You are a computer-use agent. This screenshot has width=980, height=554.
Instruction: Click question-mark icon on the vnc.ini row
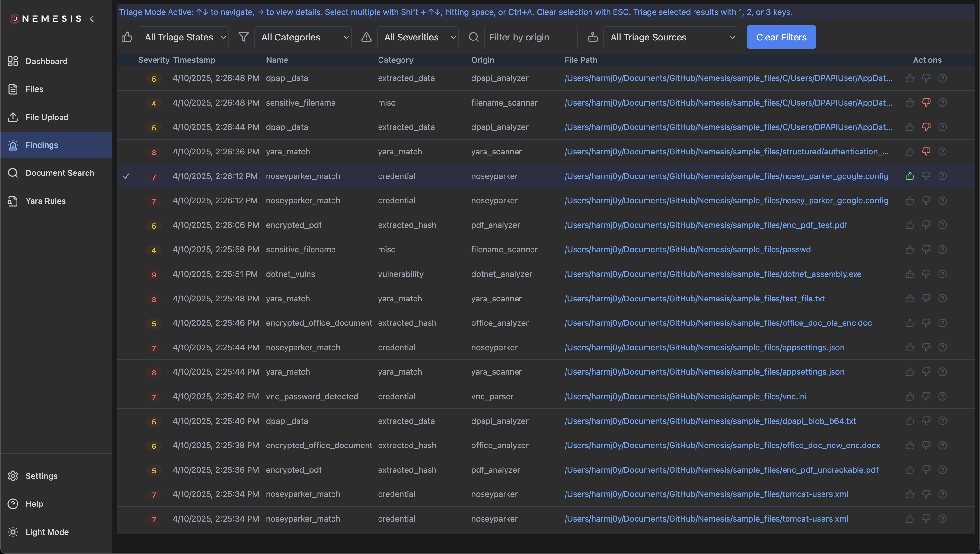942,396
